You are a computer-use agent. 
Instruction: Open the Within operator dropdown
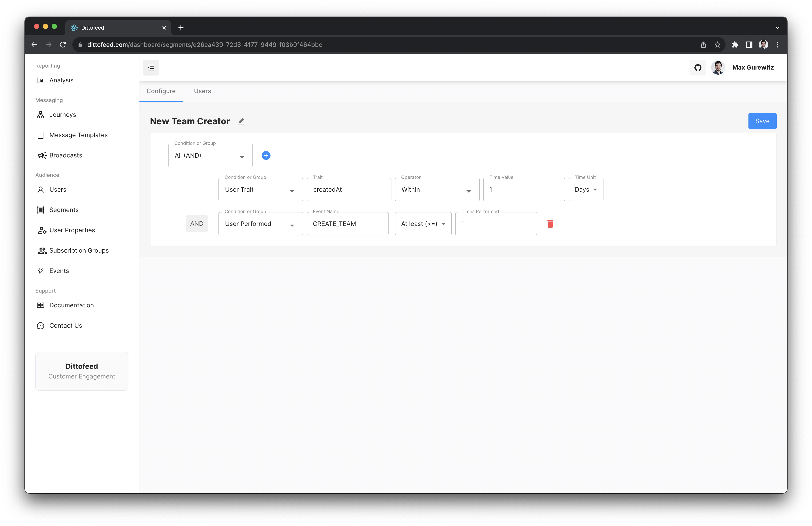click(437, 190)
